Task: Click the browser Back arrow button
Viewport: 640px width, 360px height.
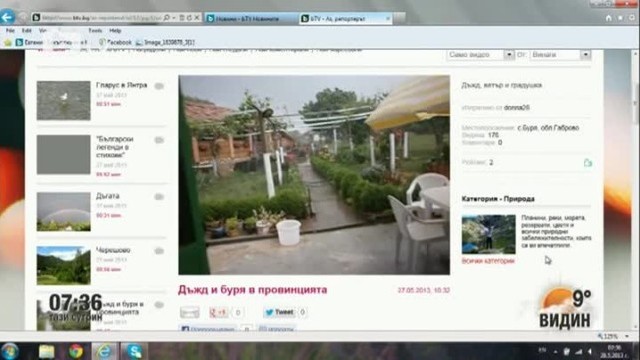Action: (x=7, y=17)
